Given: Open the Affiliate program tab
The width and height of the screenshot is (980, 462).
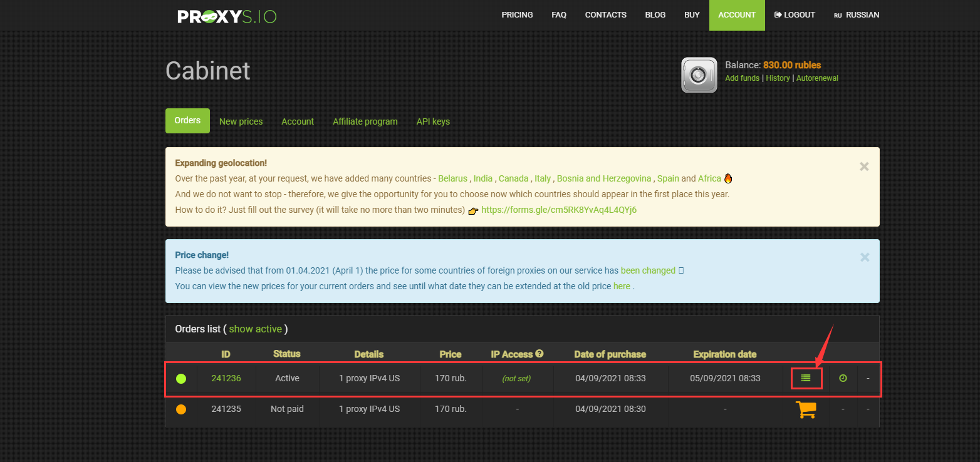Looking at the screenshot, I should click(x=365, y=121).
